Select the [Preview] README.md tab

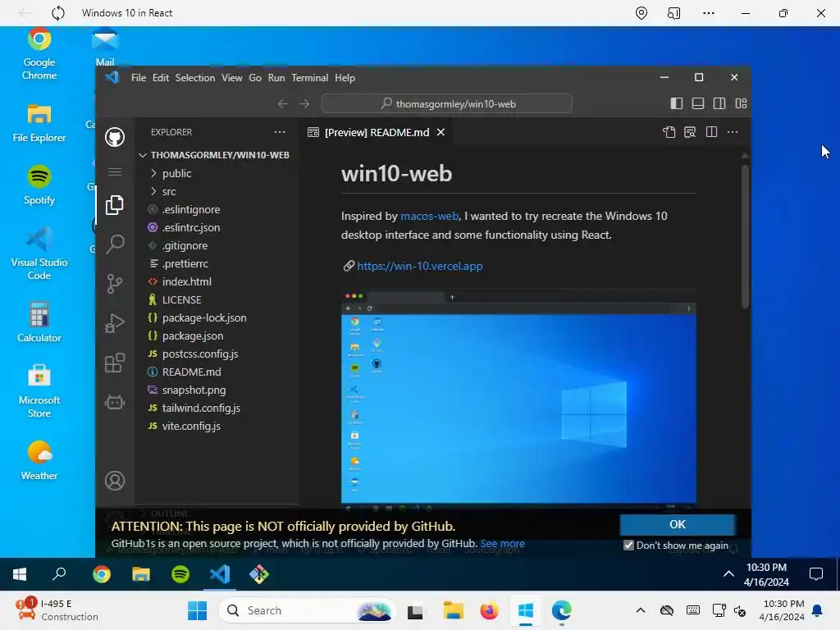pyautogui.click(x=376, y=132)
